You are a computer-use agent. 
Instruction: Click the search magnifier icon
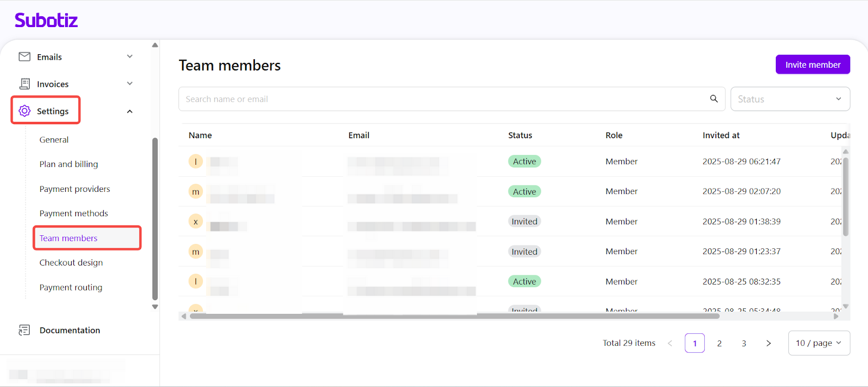[x=714, y=99]
